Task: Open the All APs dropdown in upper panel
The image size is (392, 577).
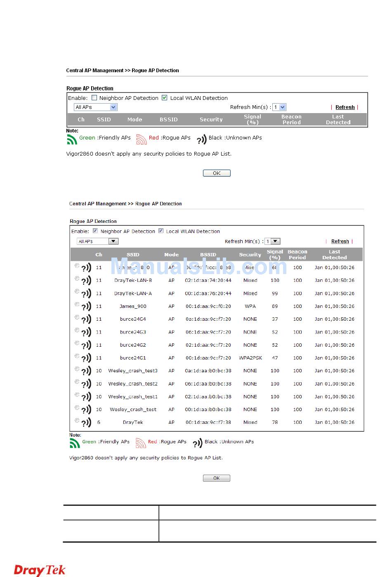Action: [96, 107]
